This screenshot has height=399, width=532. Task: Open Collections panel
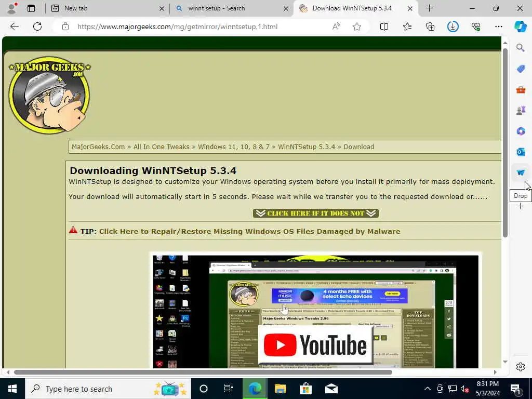pyautogui.click(x=430, y=26)
